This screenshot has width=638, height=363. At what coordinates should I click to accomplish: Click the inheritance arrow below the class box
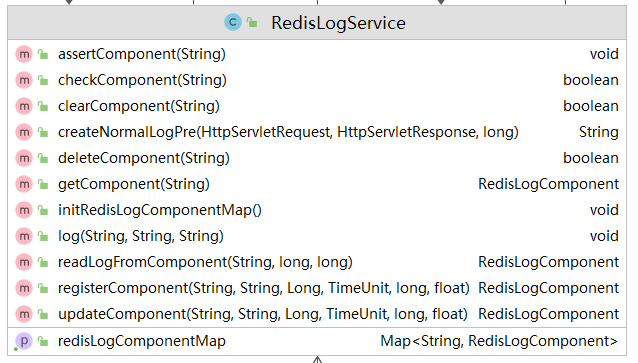click(317, 359)
